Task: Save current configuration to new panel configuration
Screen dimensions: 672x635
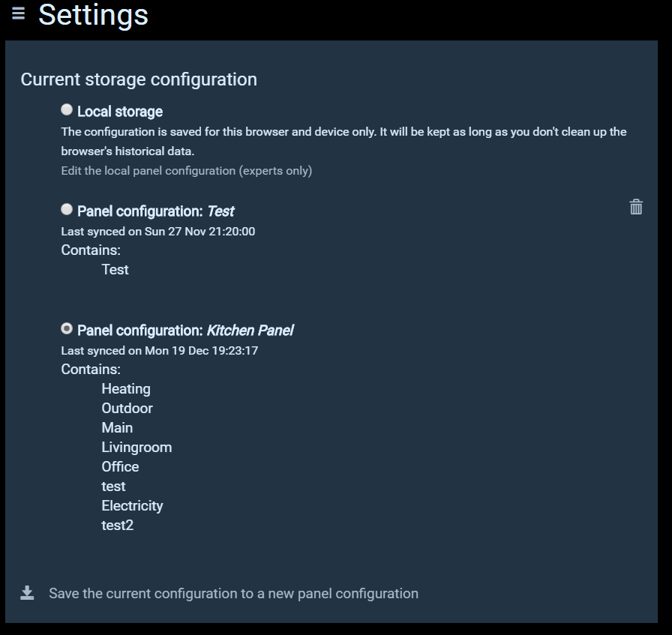Action: 233,594
